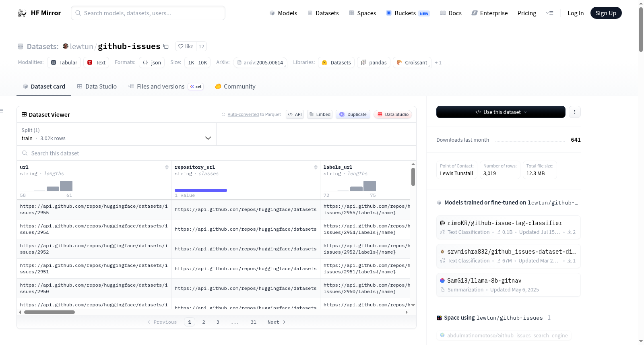Viewport: 644px width, 345px height.
Task: Click the lewtun avatar icon
Action: (x=66, y=46)
